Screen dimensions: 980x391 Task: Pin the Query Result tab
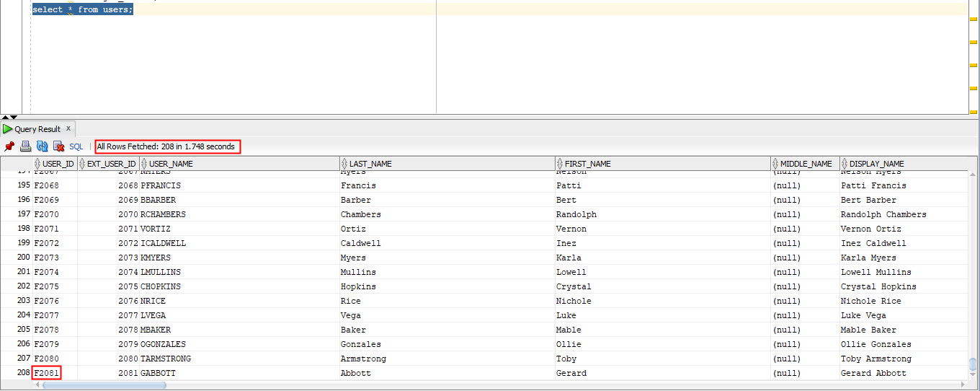[x=9, y=146]
